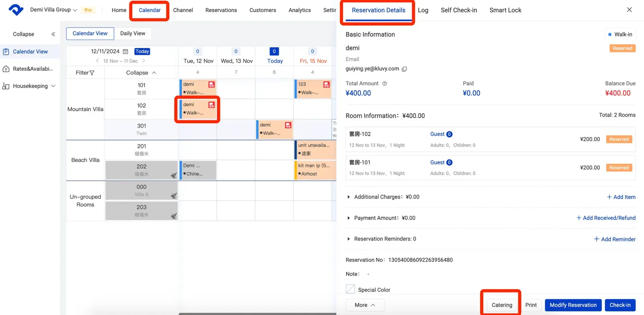This screenshot has width=644, height=315.
Task: Go to previous week arrow
Action: pyautogui.click(x=97, y=61)
